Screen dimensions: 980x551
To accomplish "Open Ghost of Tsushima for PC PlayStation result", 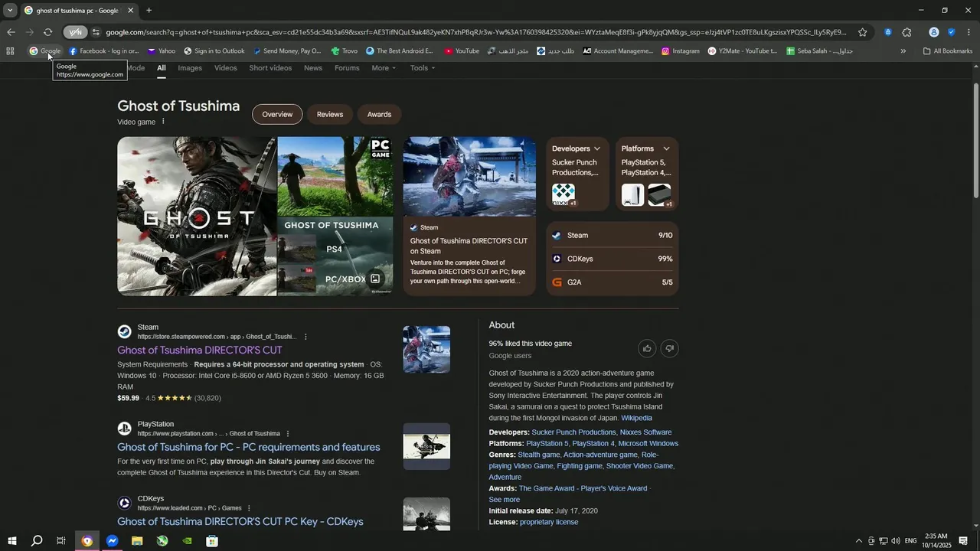I will click(249, 448).
